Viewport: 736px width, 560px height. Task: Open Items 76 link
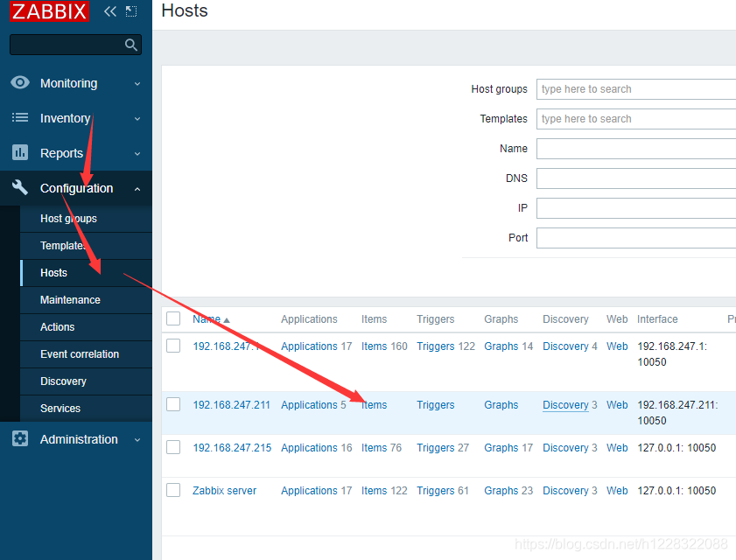click(374, 448)
